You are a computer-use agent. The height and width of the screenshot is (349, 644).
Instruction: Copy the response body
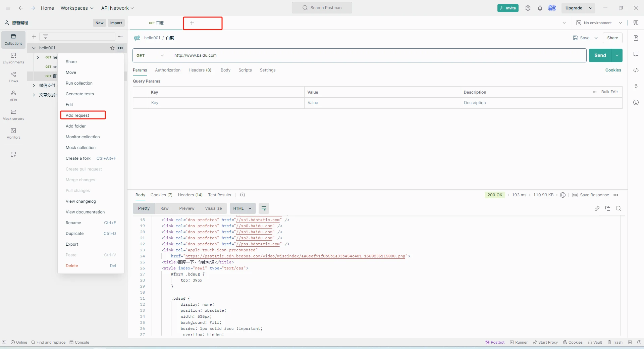[608, 208]
